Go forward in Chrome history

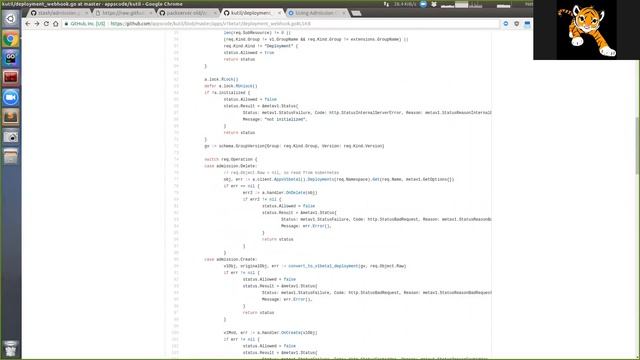(x=37, y=24)
